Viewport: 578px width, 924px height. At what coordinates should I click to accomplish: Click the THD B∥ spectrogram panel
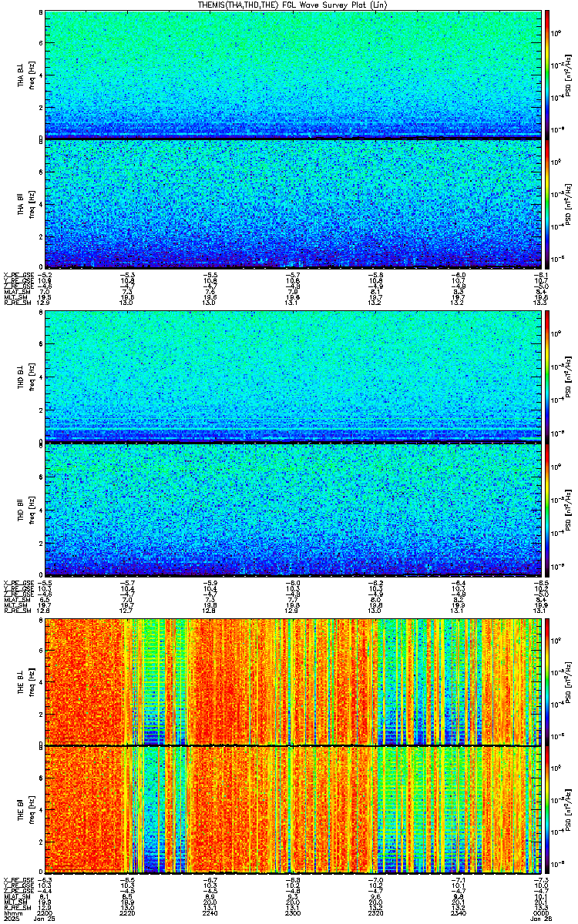coord(291,510)
